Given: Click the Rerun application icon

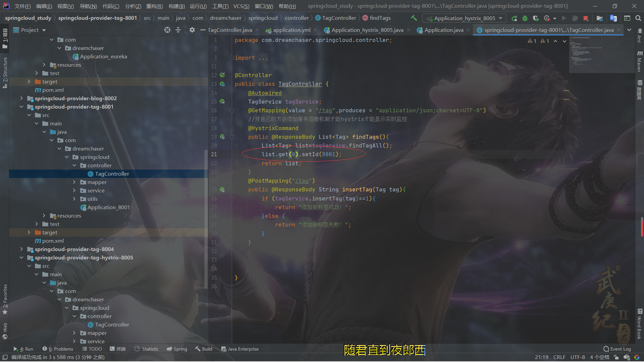Looking at the screenshot, I should tap(514, 18).
